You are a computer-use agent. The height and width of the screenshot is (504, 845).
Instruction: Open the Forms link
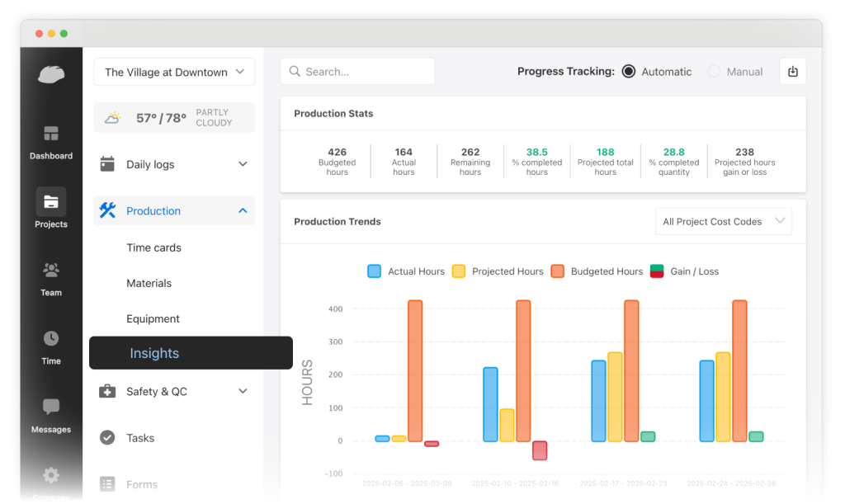point(142,485)
